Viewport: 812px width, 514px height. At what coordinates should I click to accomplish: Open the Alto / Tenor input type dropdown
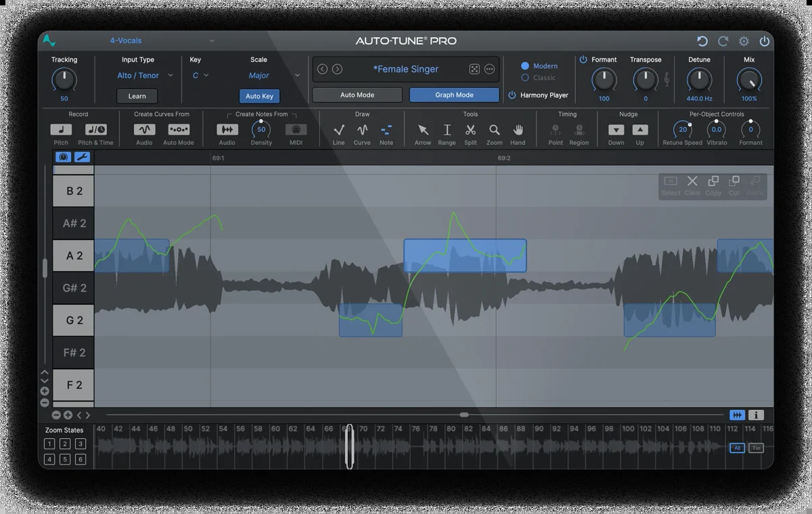[x=145, y=76]
